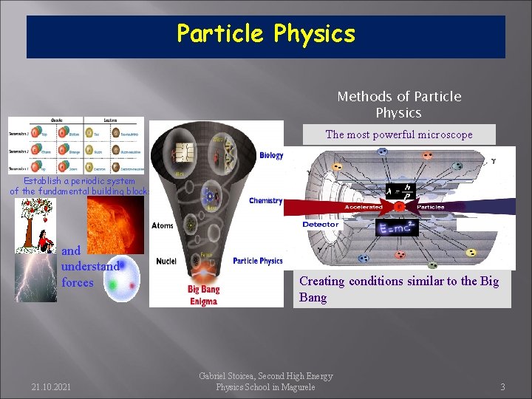
Task: Click the footer date 21.10.2021
Action: tap(51, 386)
